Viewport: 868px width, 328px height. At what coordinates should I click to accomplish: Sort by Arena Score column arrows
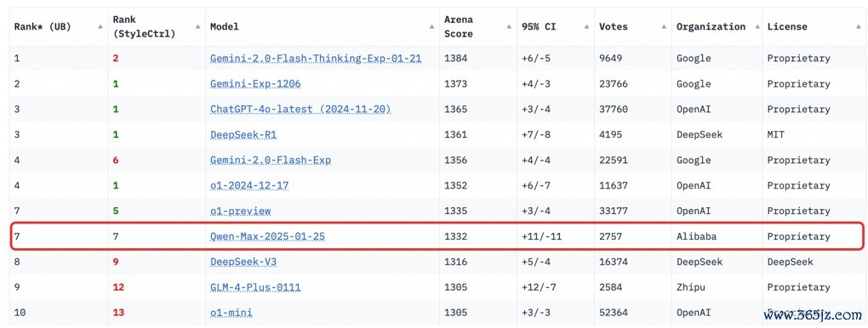[509, 26]
